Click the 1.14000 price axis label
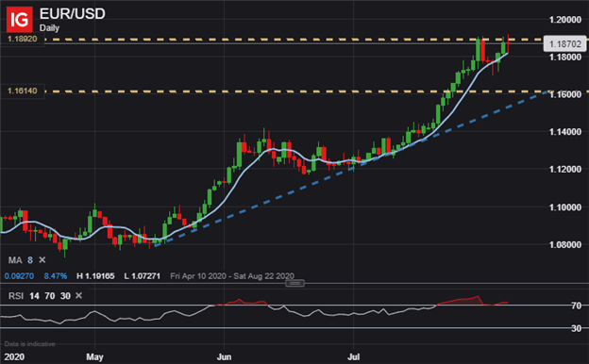The height and width of the screenshot is (364, 589). click(565, 132)
